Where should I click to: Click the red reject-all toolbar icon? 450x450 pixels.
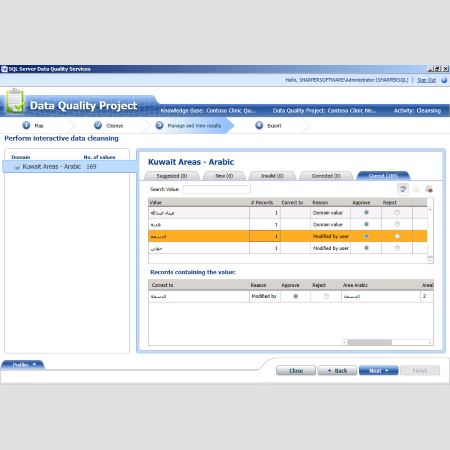click(429, 189)
